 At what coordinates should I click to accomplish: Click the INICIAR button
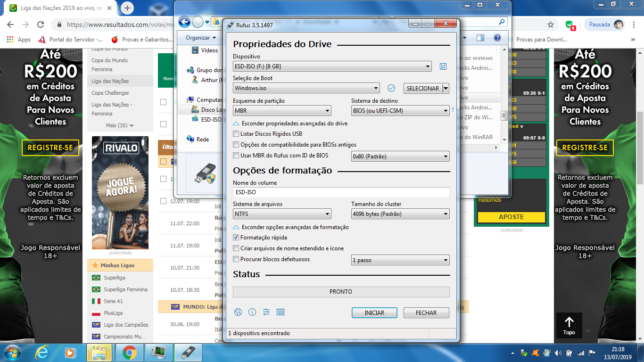pos(374,313)
